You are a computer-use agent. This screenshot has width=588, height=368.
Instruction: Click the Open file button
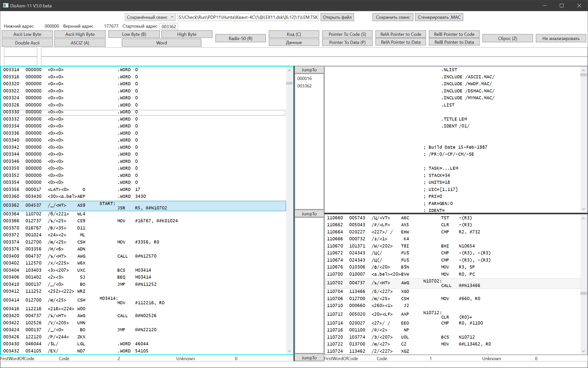(337, 17)
